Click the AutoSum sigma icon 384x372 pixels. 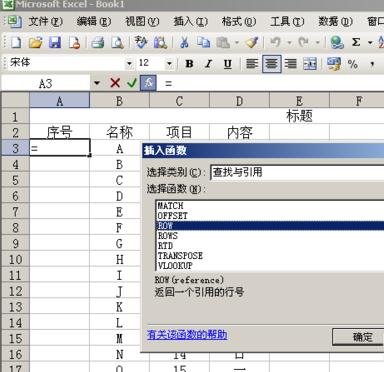(356, 42)
